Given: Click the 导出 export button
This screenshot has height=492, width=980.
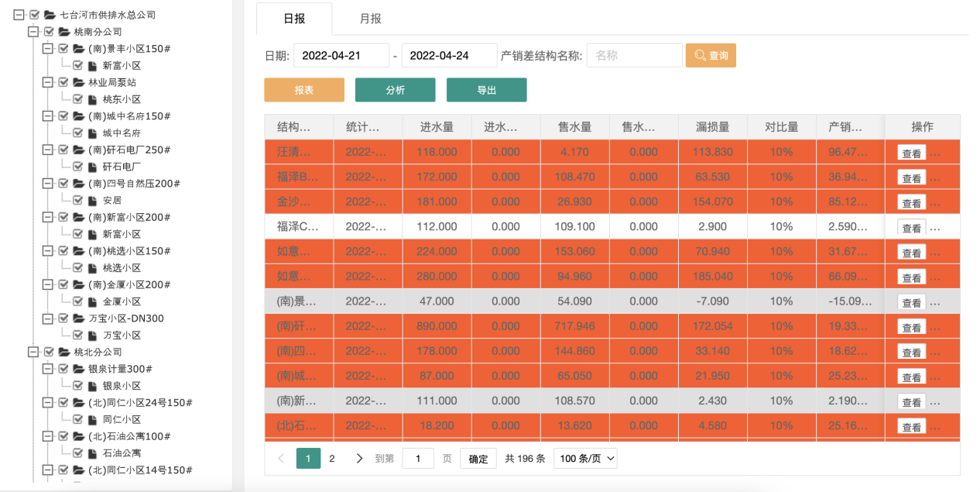Looking at the screenshot, I should [x=486, y=90].
